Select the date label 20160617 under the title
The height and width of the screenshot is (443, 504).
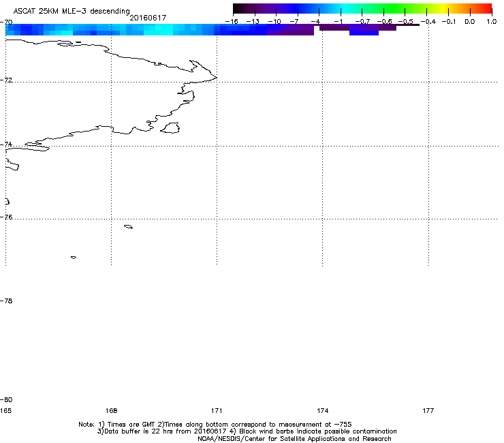tap(148, 18)
